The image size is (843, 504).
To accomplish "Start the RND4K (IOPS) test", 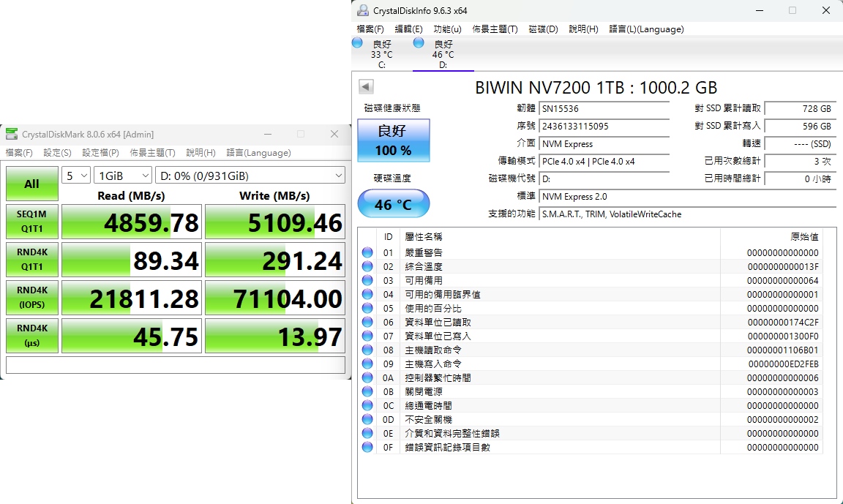I will pos(32,298).
